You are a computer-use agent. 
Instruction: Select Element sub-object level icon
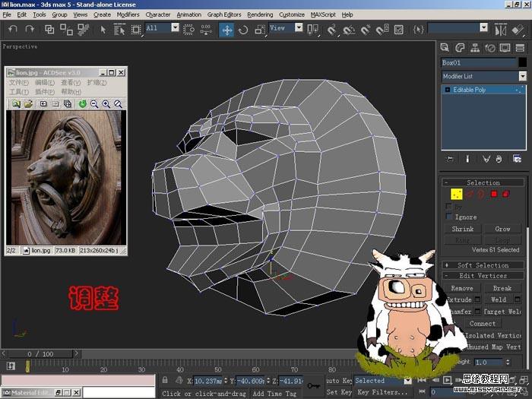pos(506,194)
